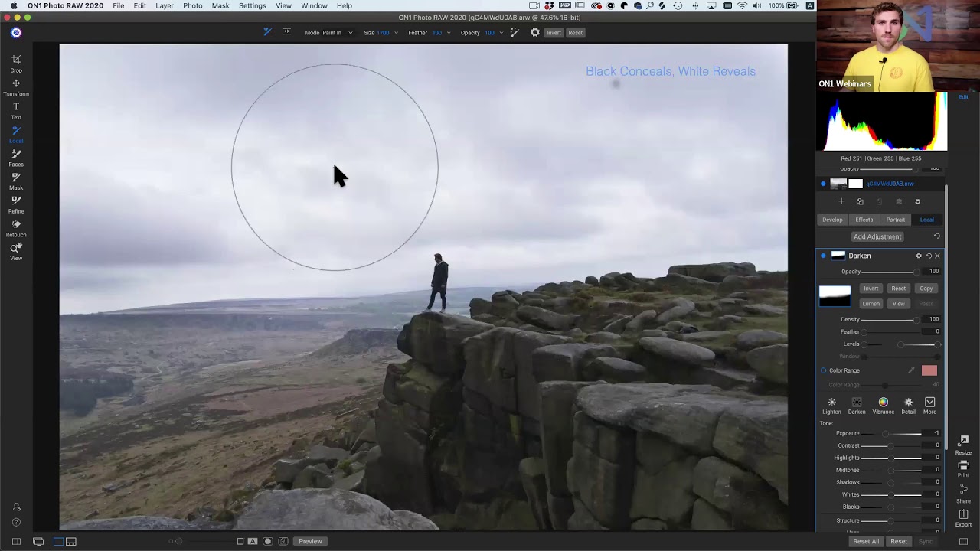
Task: Open the Mode Paint In dropdown
Action: point(338,33)
